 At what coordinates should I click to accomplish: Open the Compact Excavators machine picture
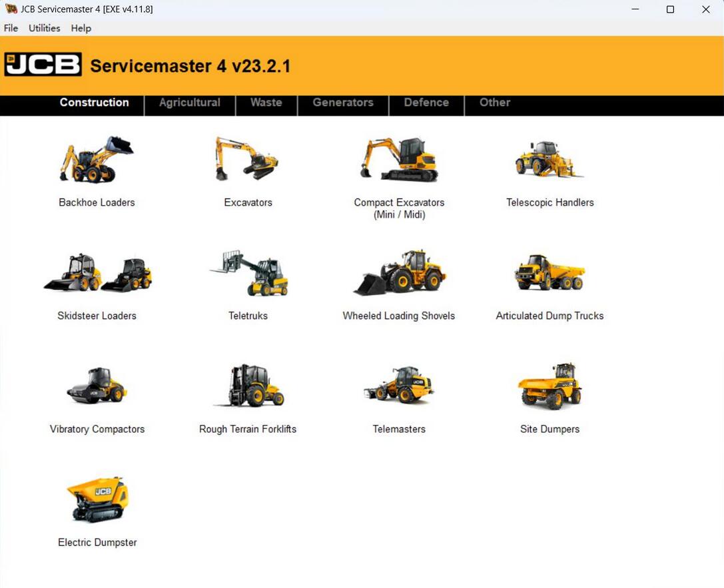400,158
